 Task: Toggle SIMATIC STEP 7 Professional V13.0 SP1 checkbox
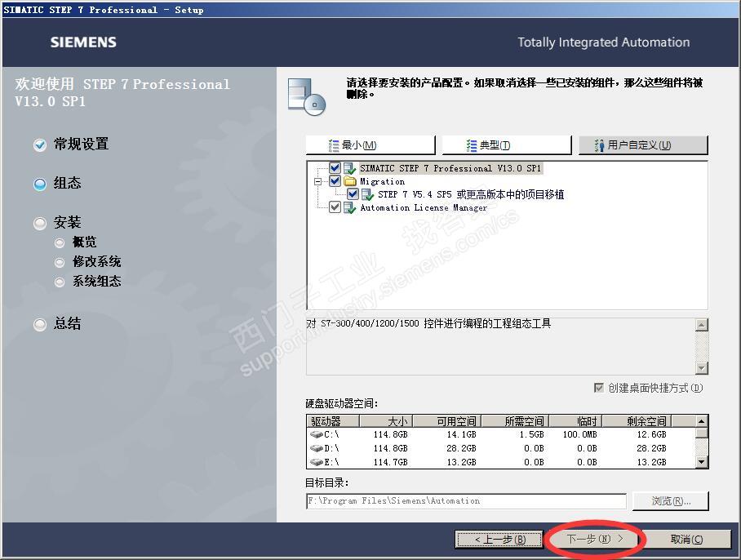(335, 168)
